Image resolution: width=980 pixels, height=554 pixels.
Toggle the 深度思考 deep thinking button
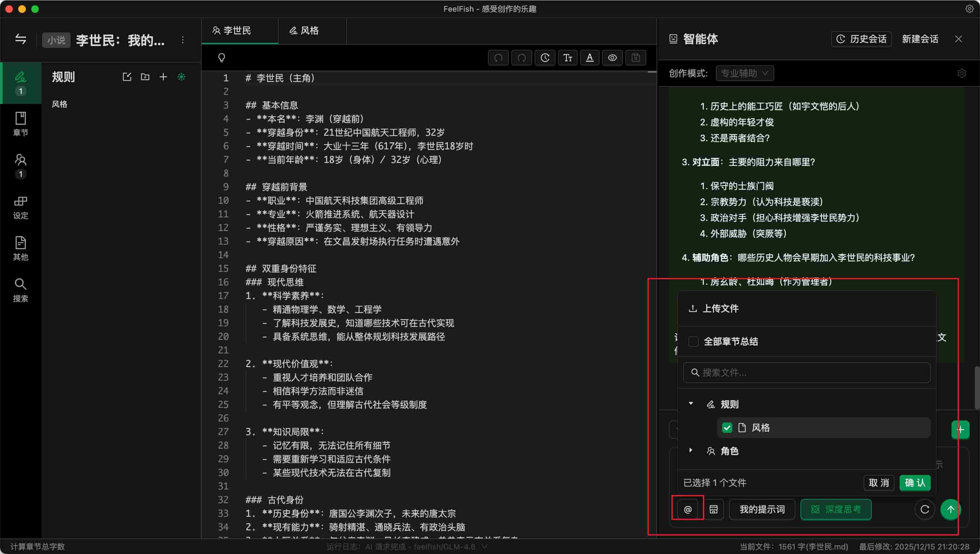(x=836, y=509)
